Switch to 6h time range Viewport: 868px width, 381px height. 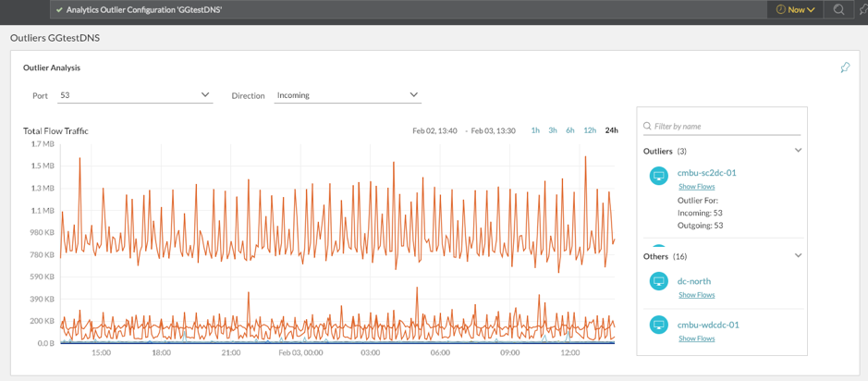[570, 130]
